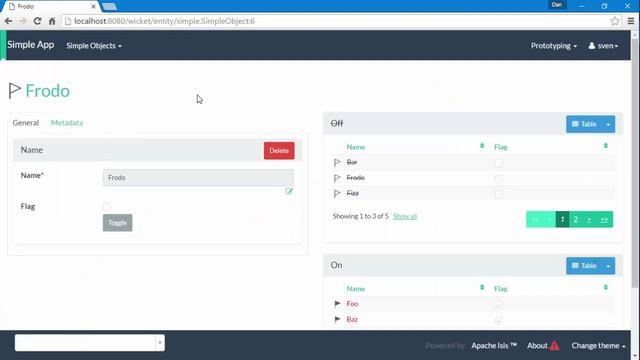The image size is (640, 360).
Task: Click Simple App brand link
Action: [31, 45]
